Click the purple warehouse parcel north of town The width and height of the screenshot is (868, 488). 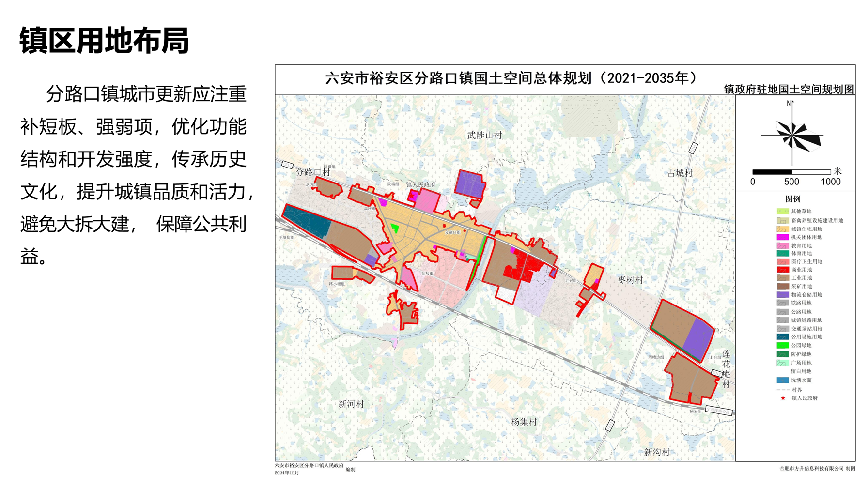pos(469,184)
